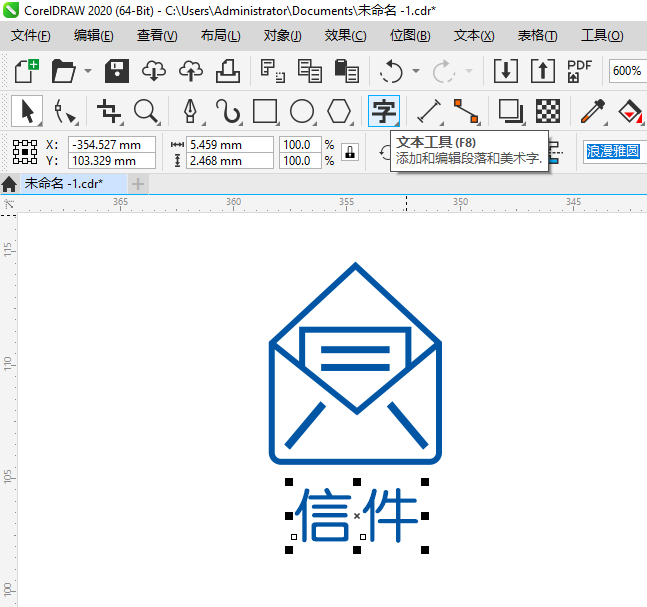This screenshot has height=607, width=647.
Task: Click the ruler origin corner box
Action: (9, 204)
